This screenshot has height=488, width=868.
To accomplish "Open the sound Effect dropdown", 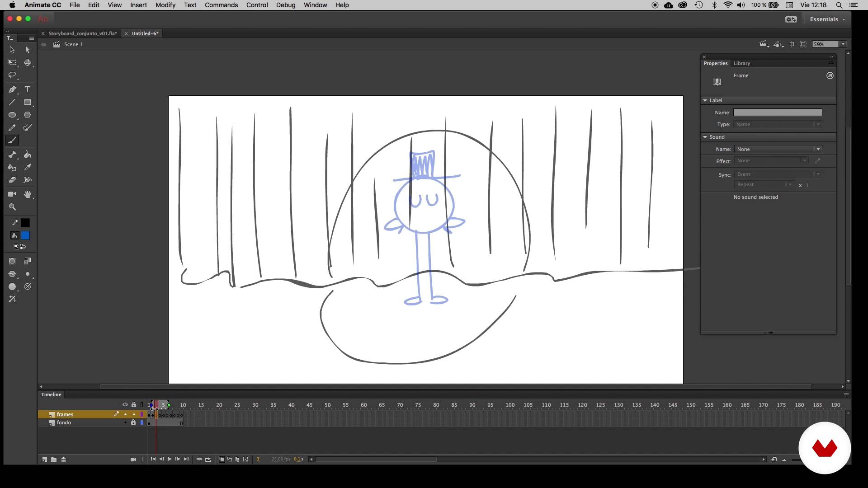I will tap(771, 161).
